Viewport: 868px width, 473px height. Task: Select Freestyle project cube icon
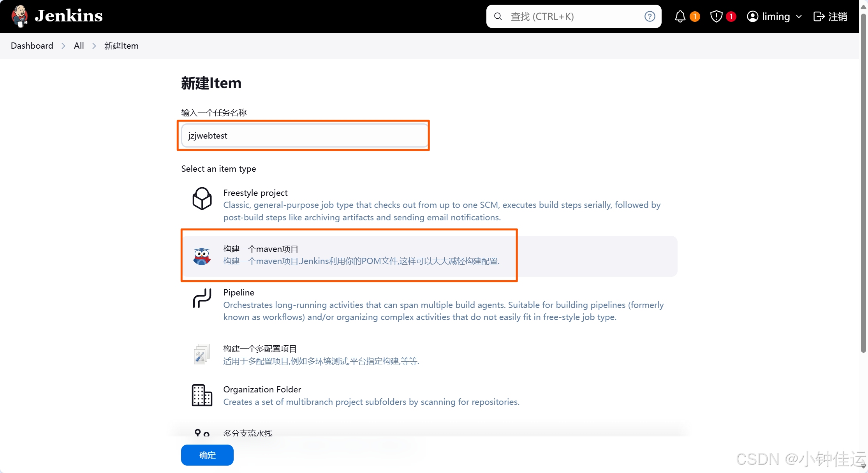coord(202,199)
